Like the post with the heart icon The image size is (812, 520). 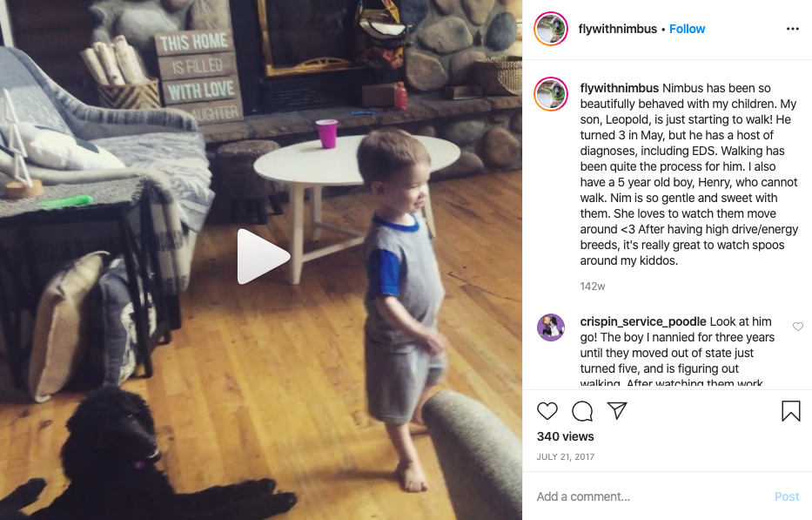547,410
